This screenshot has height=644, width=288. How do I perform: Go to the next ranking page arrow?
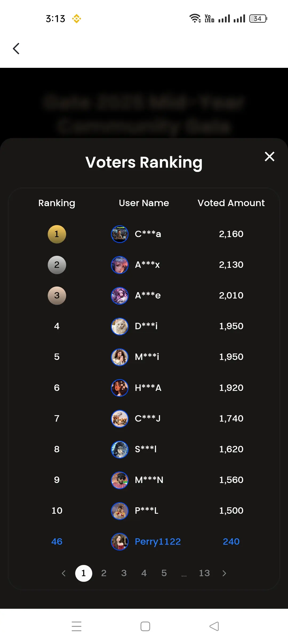coord(224,573)
